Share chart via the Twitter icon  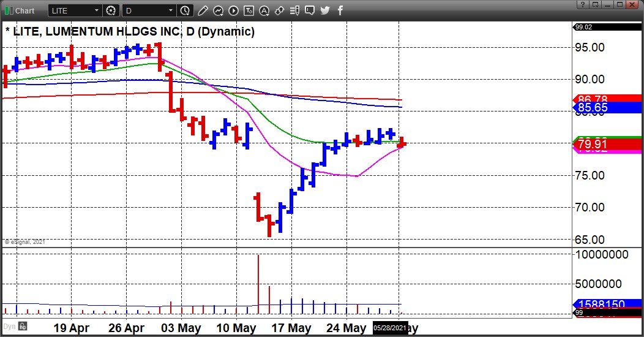325,10
